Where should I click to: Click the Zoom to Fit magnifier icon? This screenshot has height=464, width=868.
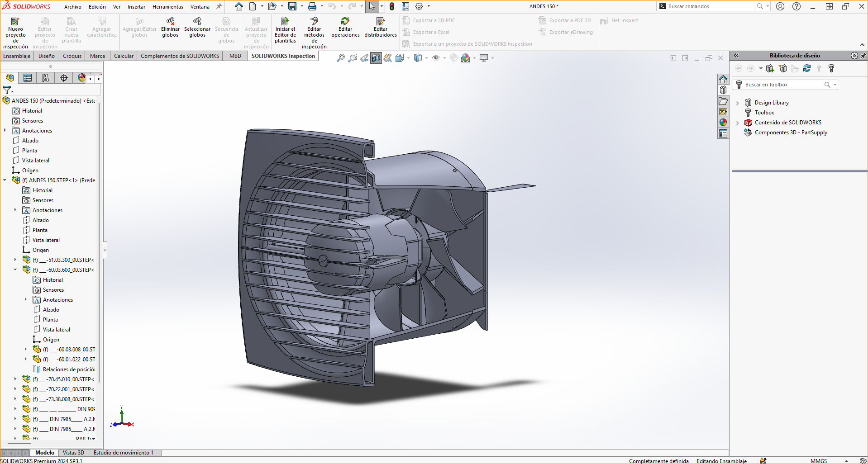click(x=341, y=58)
